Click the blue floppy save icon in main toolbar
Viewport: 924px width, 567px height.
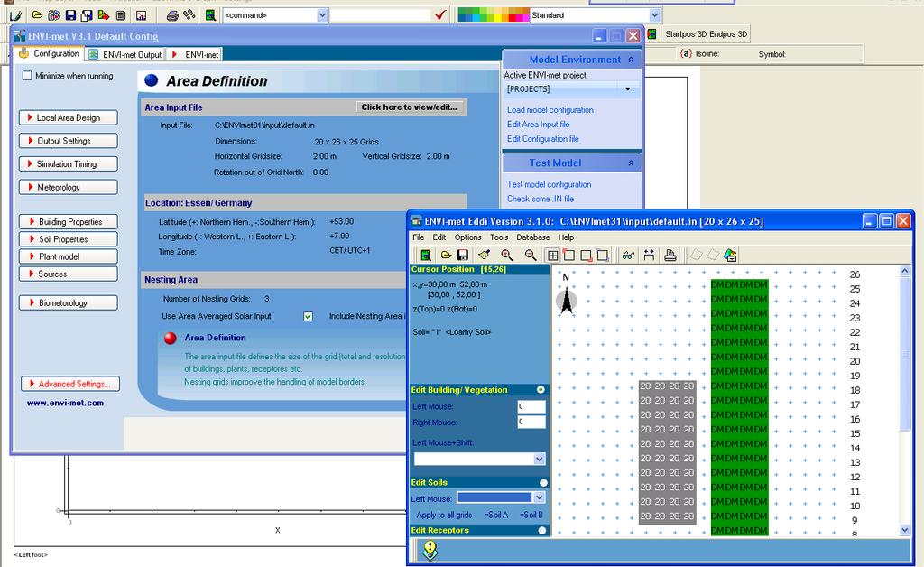point(70,15)
